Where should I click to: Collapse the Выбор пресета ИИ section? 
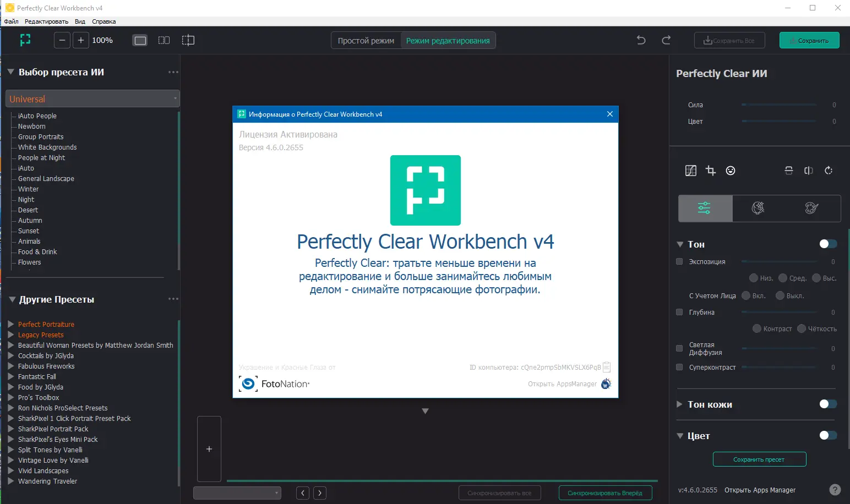10,72
